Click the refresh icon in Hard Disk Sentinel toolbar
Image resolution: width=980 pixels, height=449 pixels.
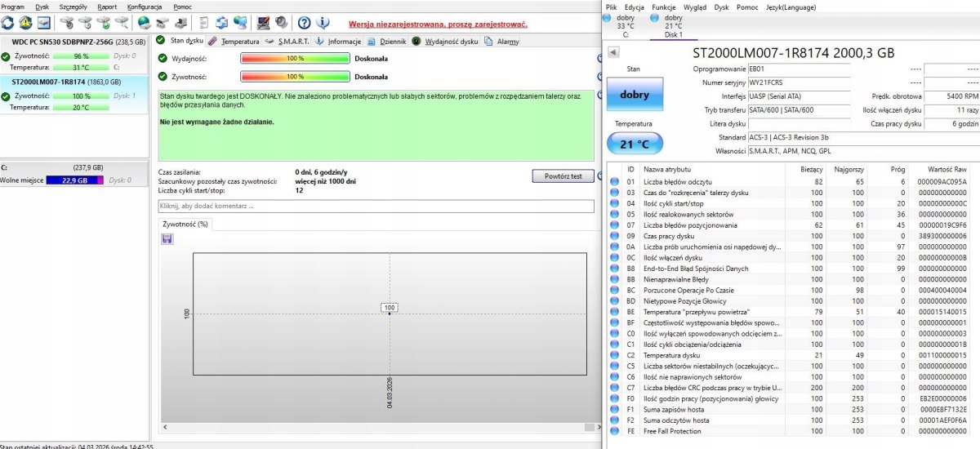[x=8, y=22]
